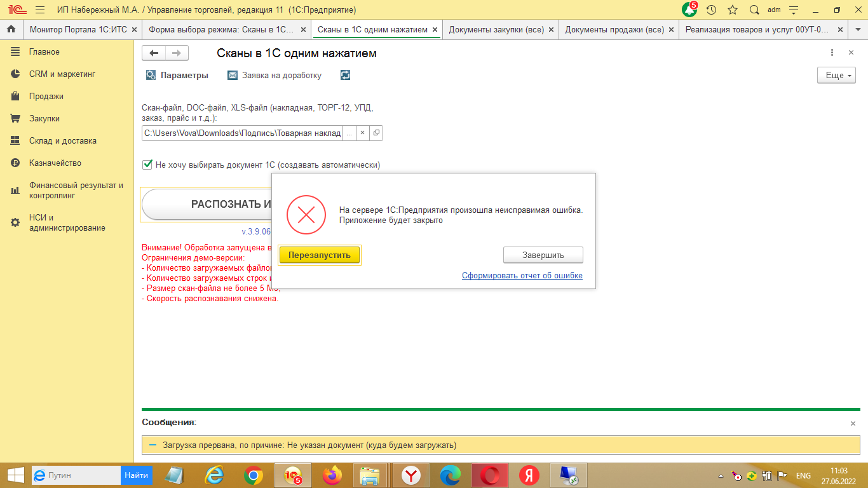The image size is (868, 488).
Task: Switch to Реализация товаров и услуг tab
Action: (757, 29)
